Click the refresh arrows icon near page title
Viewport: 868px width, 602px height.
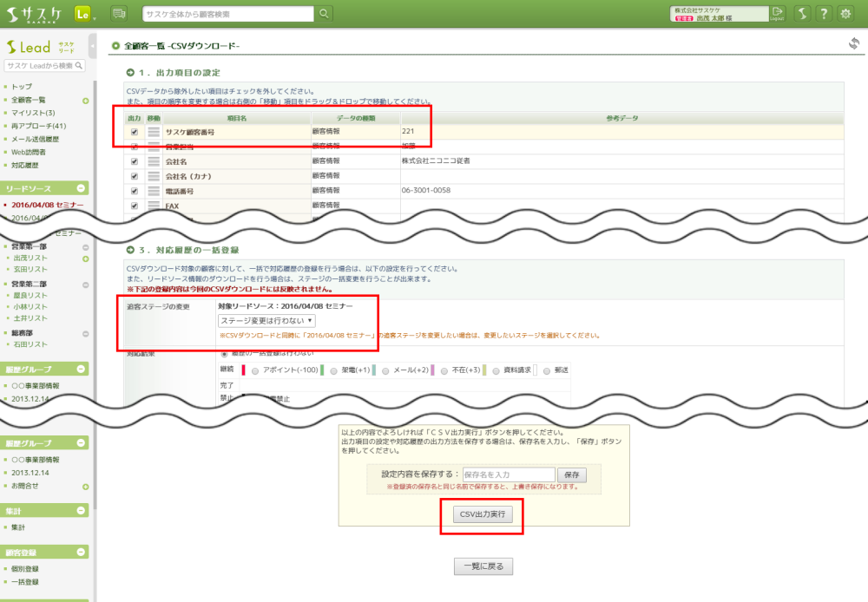(x=853, y=43)
